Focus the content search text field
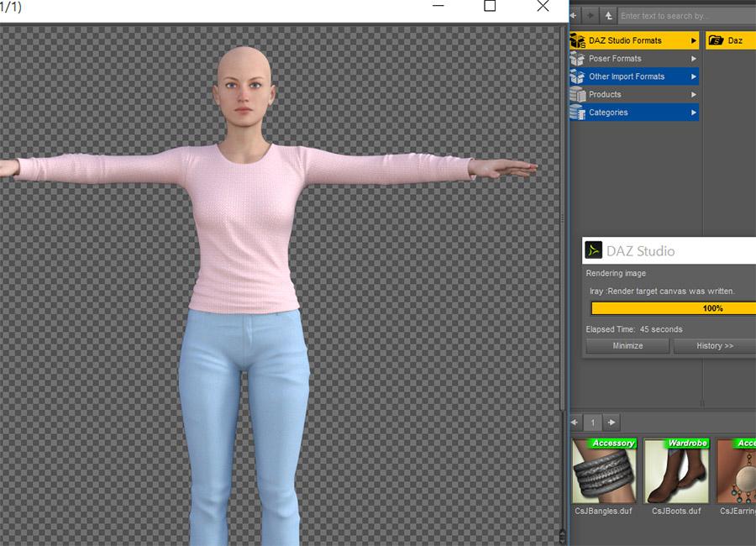 (687, 16)
